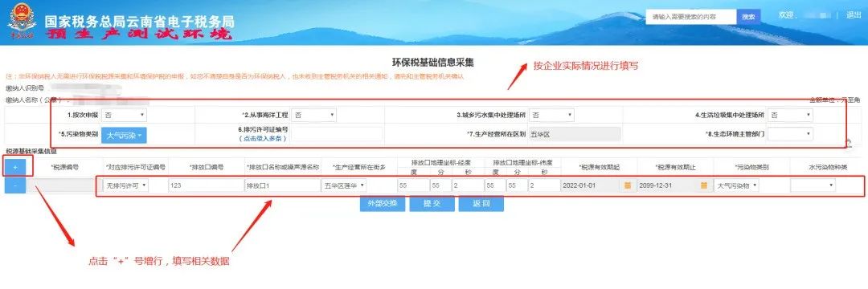868x289 pixels.
Task: Click the longitude 度 field
Action: coord(413,185)
